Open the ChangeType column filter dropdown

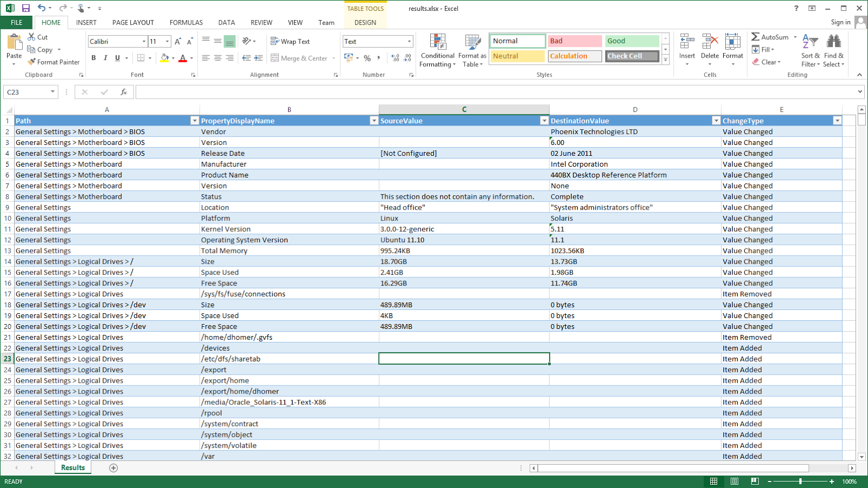tap(837, 121)
